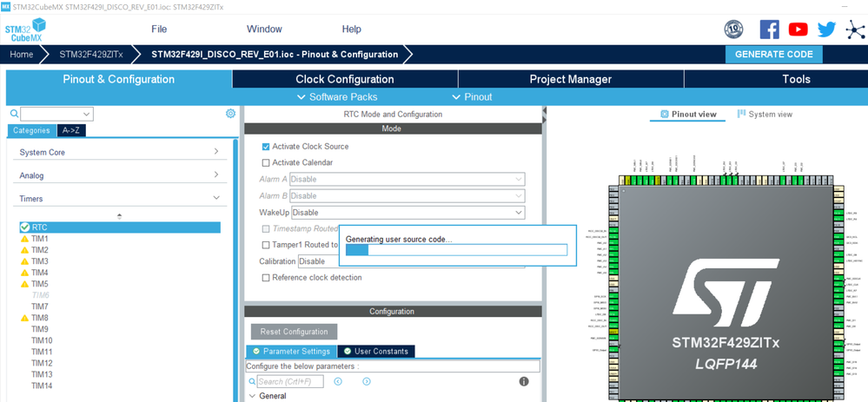Click the STM32F429I_DISCO_REV_E01.ioc breadcrumb
This screenshot has width=868, height=402.
pyautogui.click(x=275, y=55)
